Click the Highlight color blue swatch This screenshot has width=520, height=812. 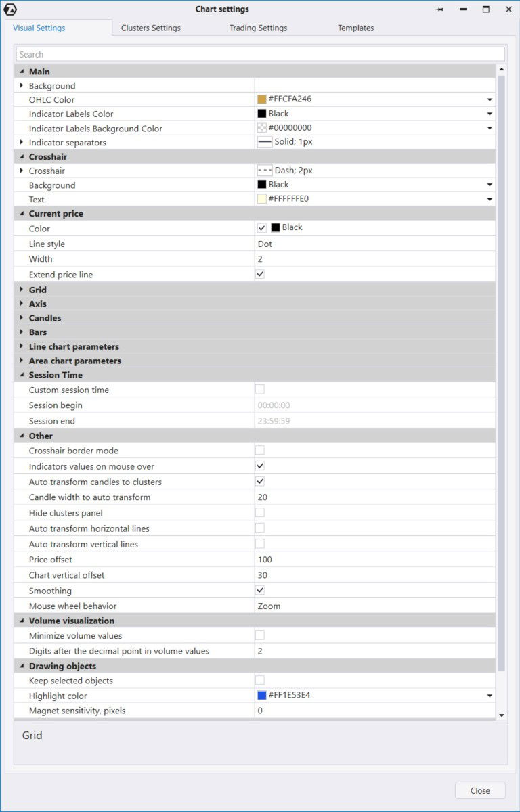[x=262, y=695]
